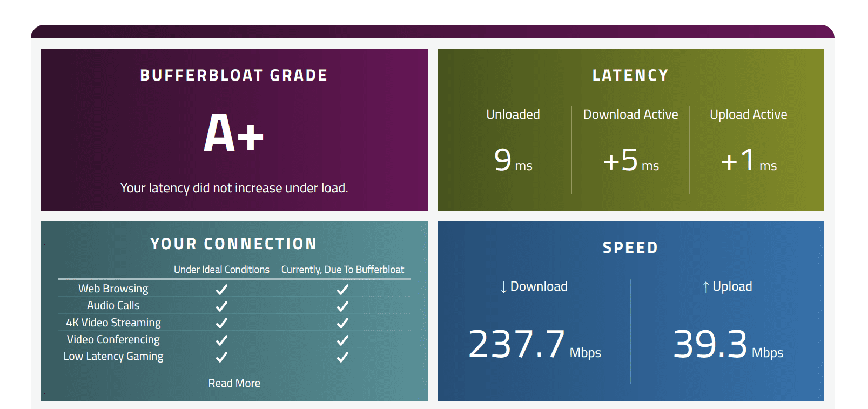Select the Download speed 237.7 Mbps value

534,345
